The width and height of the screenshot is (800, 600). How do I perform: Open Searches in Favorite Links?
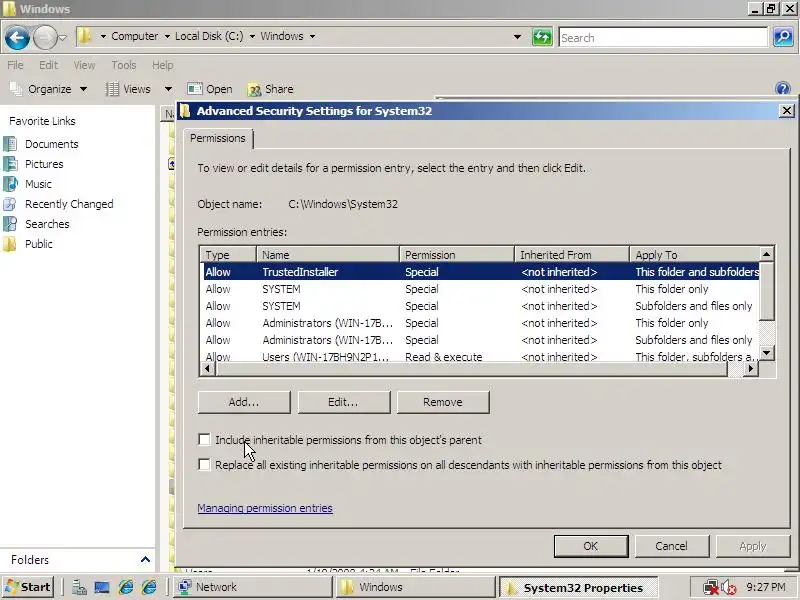(x=47, y=224)
